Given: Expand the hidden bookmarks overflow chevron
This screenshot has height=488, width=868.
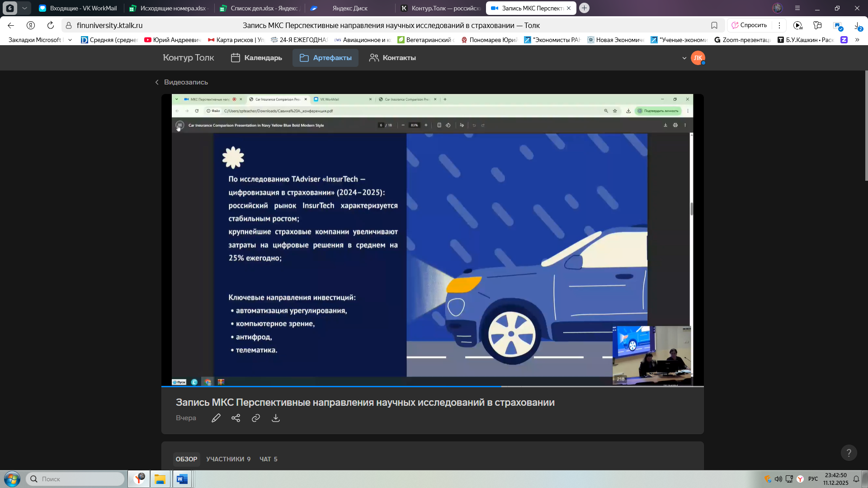Looking at the screenshot, I should click(x=857, y=40).
